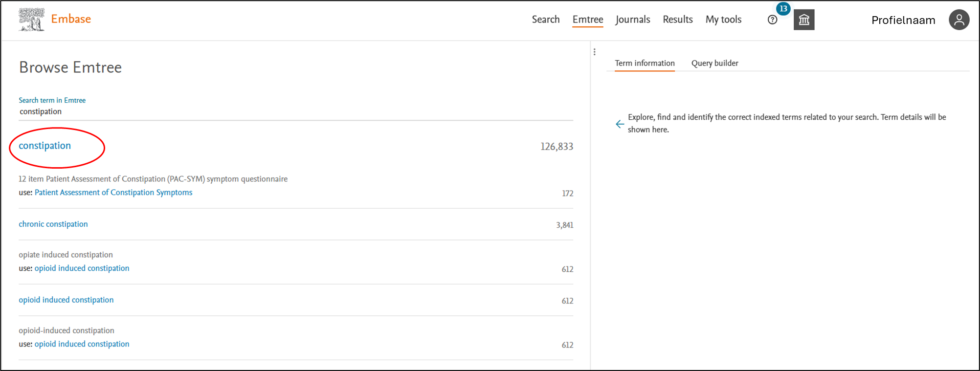Click the Embase tree logo
This screenshot has width=980, height=371.
coord(31,20)
